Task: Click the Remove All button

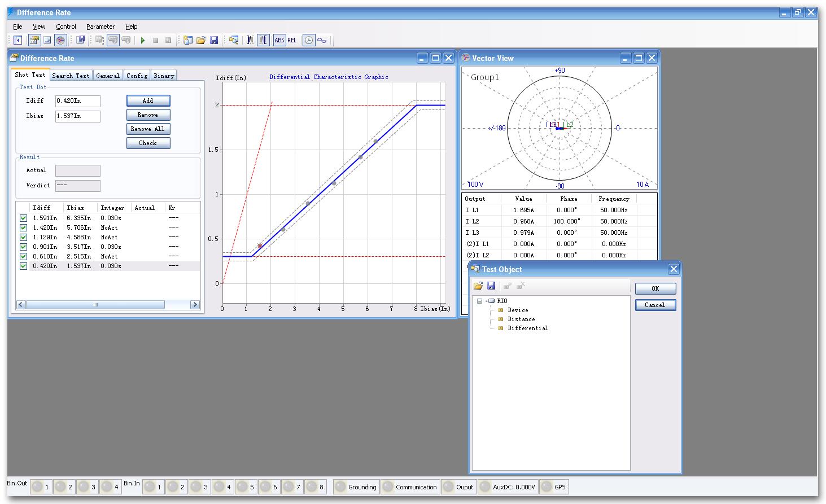Action: [148, 129]
